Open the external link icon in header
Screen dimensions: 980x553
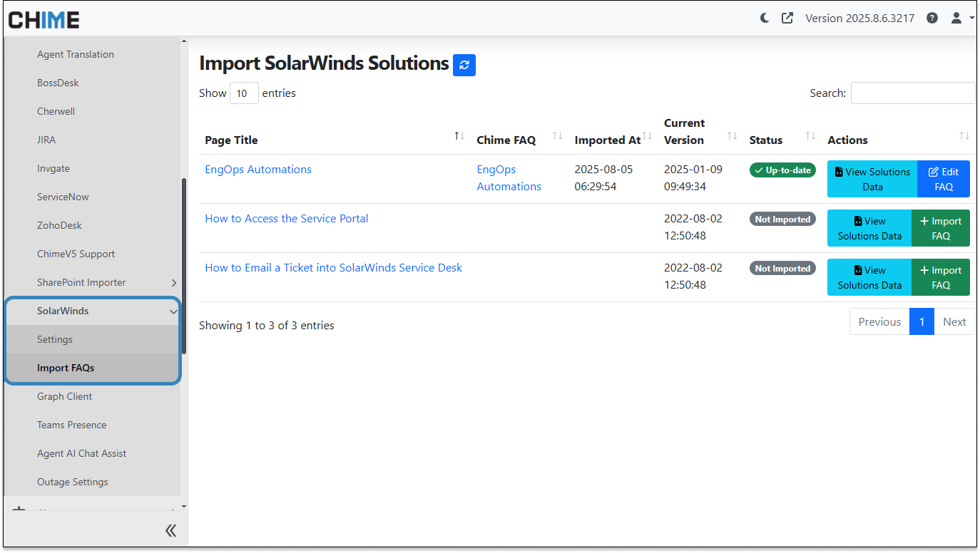[787, 19]
